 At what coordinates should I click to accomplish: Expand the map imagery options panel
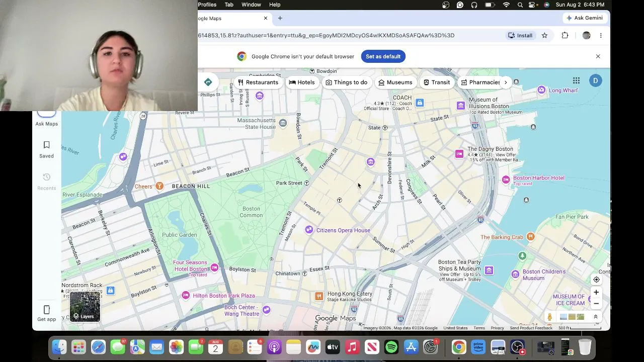(596, 317)
